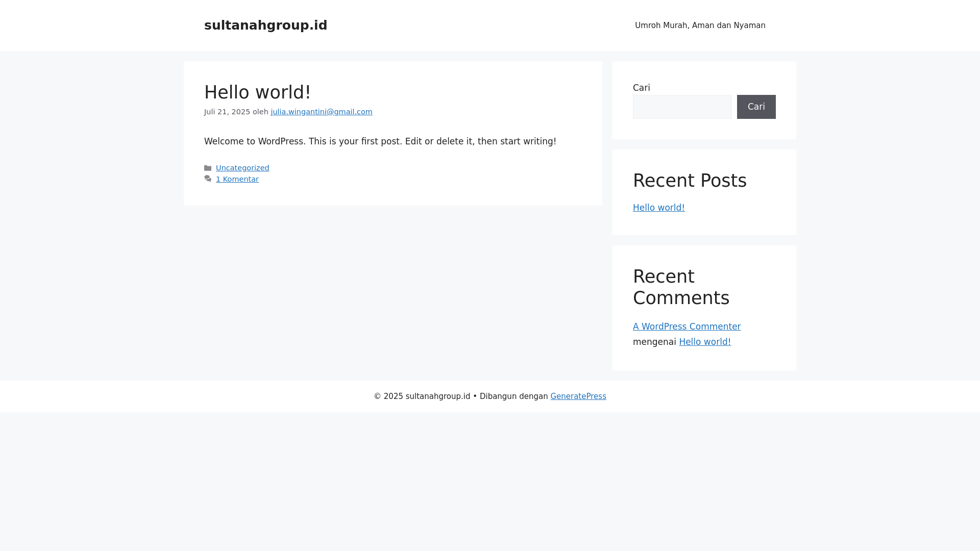
Task: Click the © 2025 sultanahgroup.id footer text
Action: 422,396
